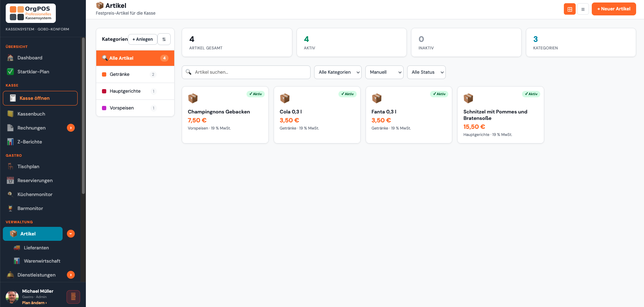Select the Alle Artikel category

click(135, 58)
